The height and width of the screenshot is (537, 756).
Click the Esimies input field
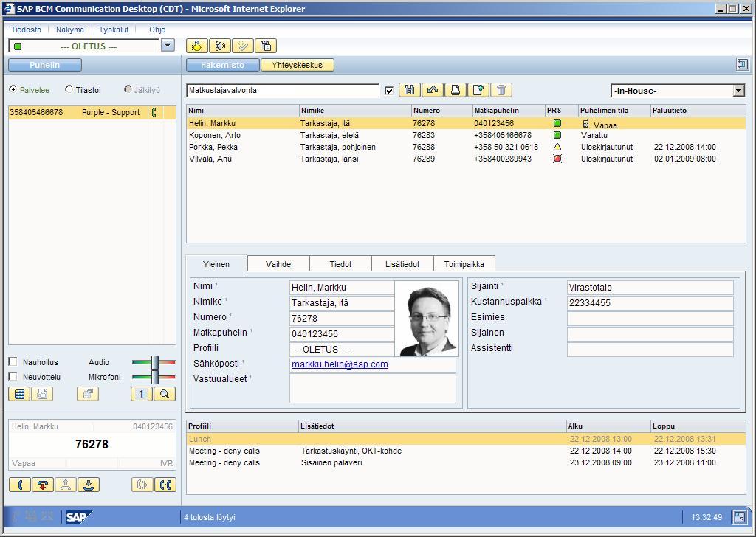click(x=650, y=319)
